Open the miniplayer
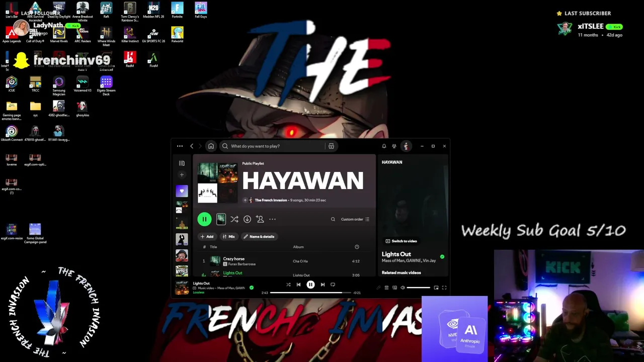The image size is (644, 362). [x=436, y=288]
